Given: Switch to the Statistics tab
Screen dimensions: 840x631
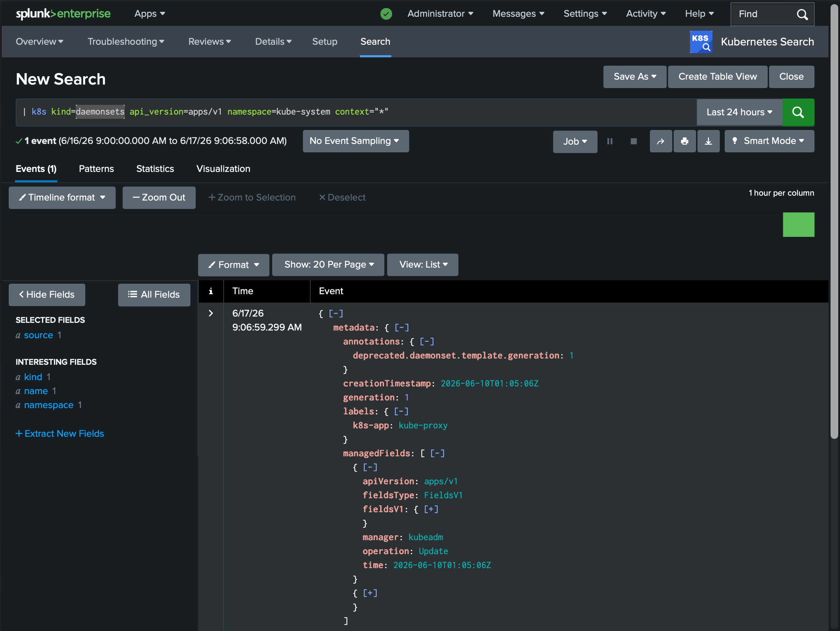Looking at the screenshot, I should [155, 169].
